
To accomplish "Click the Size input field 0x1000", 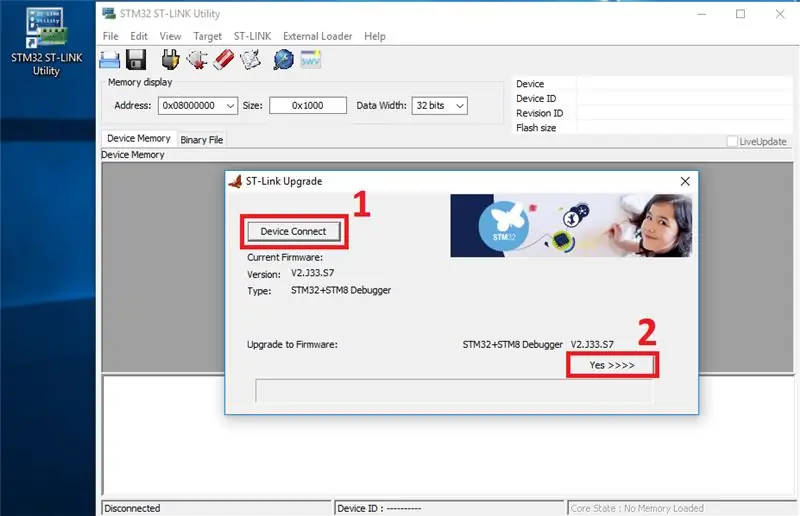I will click(308, 106).
